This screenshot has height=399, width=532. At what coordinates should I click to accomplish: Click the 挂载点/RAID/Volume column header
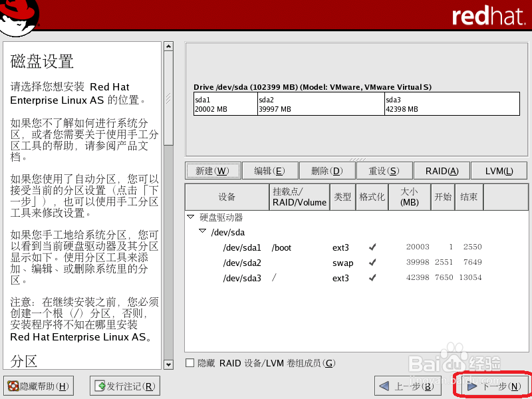[299, 197]
